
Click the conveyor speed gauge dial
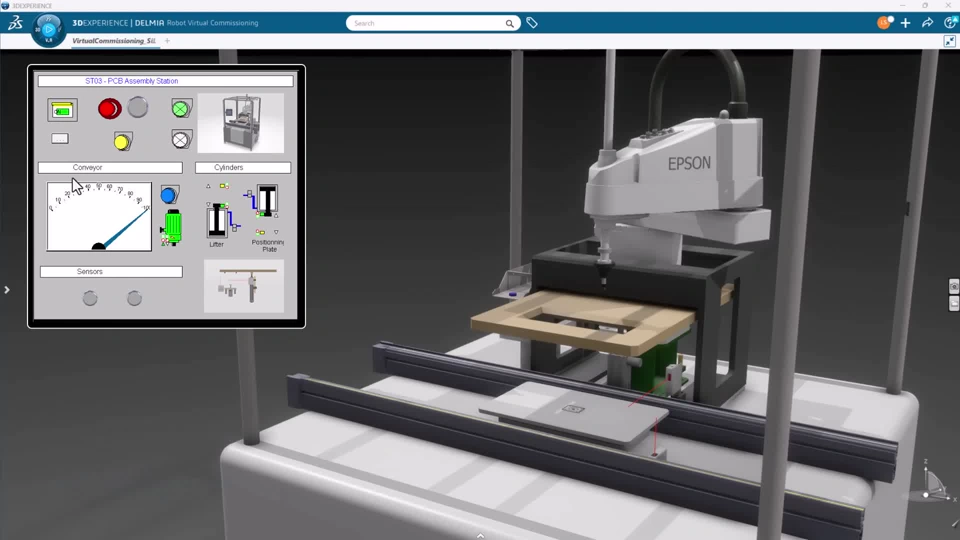coord(99,217)
